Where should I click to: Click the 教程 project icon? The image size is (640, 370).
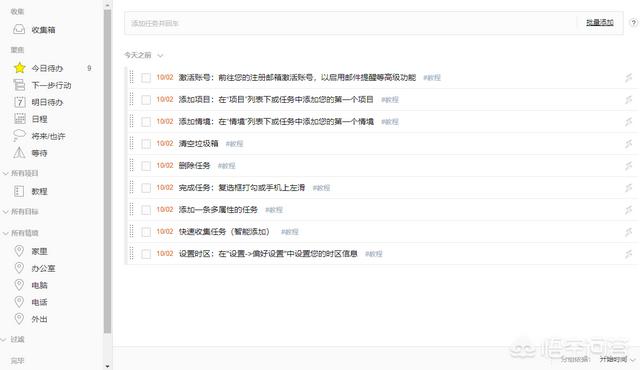19,191
